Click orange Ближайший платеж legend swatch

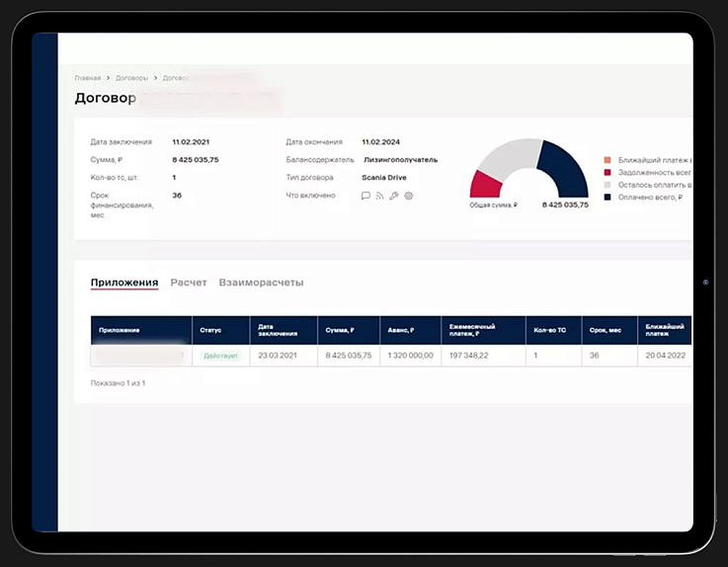coord(607,160)
